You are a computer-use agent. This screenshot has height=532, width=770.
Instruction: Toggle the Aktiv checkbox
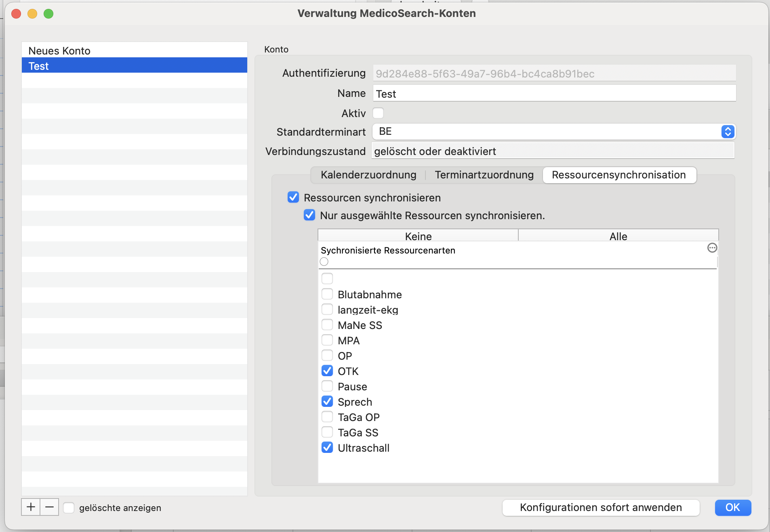tap(378, 113)
